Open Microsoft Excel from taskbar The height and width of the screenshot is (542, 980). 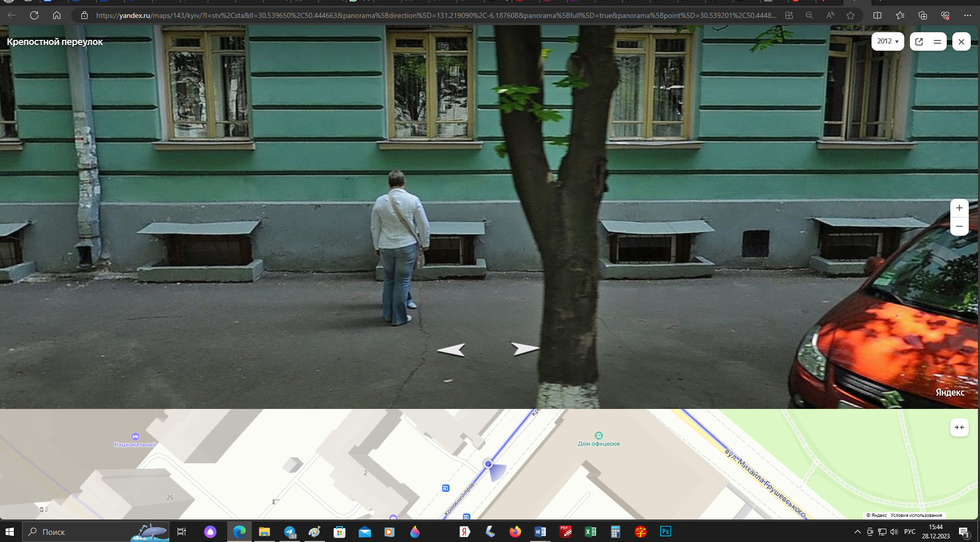click(x=591, y=532)
